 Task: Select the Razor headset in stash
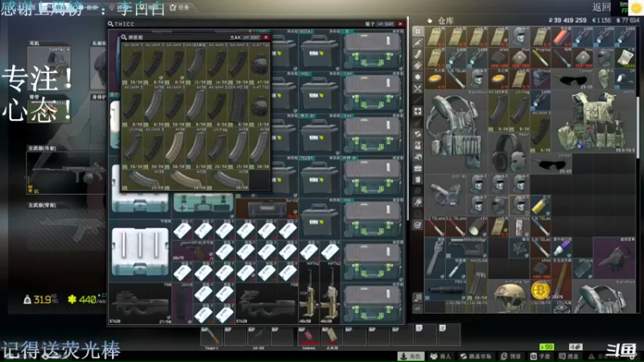(x=509, y=151)
